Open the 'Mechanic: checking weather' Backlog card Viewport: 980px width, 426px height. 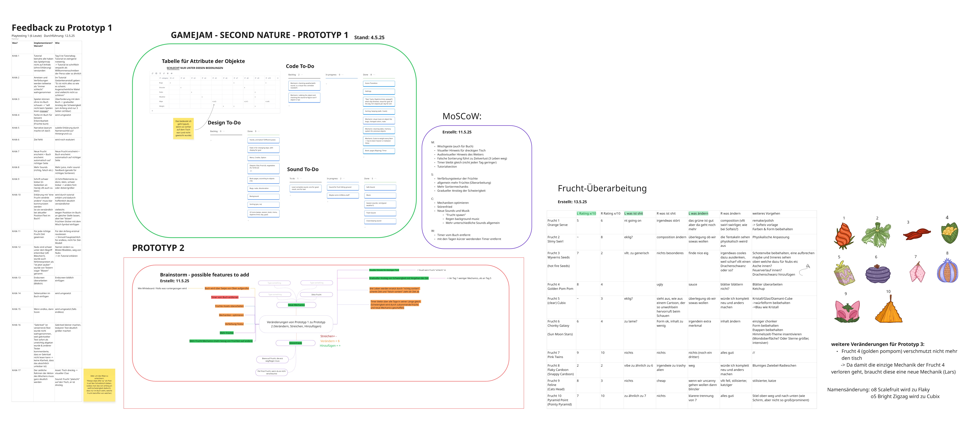click(x=304, y=86)
